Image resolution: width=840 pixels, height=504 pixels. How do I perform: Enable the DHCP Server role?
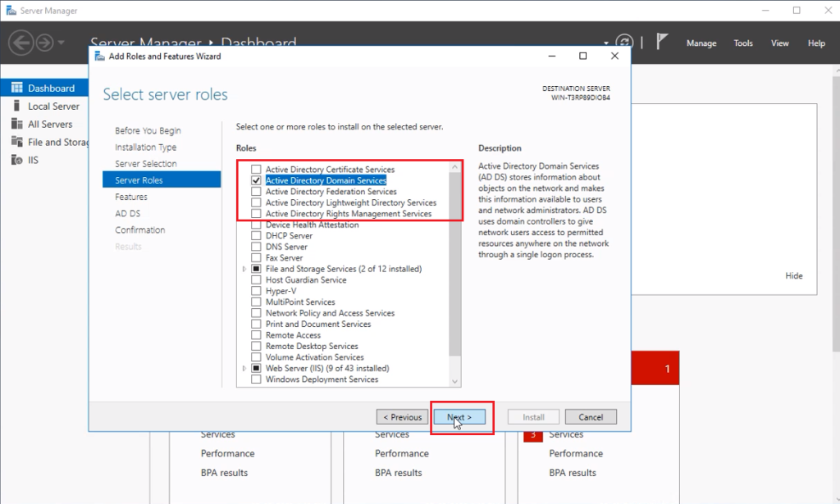tap(256, 235)
